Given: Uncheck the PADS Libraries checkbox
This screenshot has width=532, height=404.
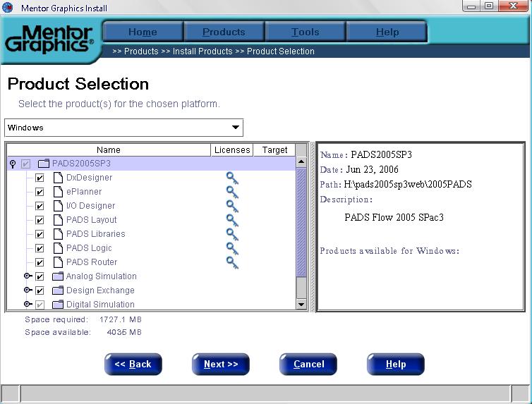Looking at the screenshot, I should click(40, 234).
